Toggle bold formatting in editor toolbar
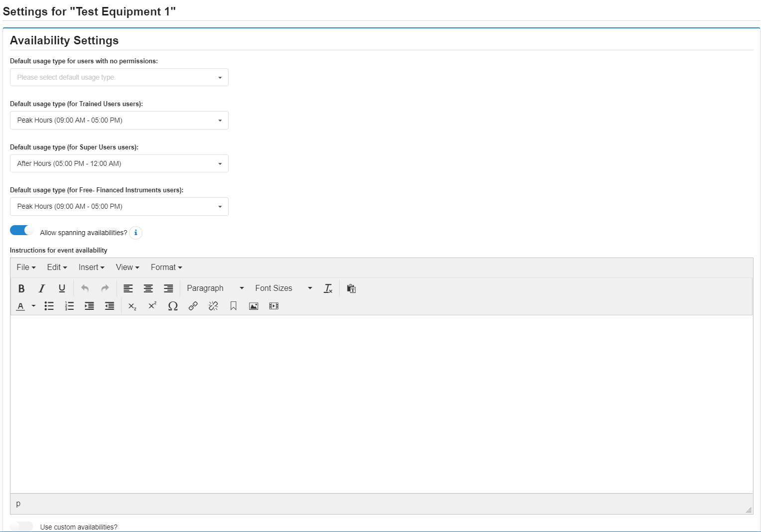761x532 pixels. (x=21, y=288)
